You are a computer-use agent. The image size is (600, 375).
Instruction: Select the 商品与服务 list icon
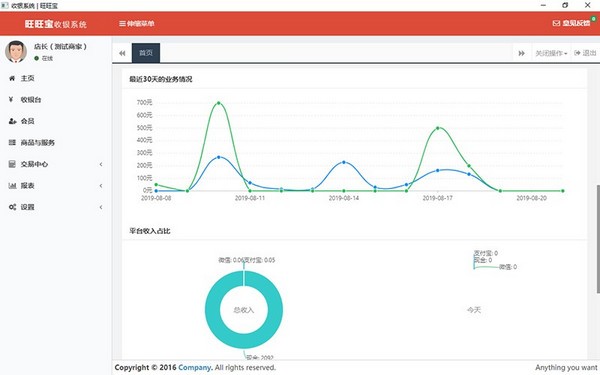(x=12, y=142)
